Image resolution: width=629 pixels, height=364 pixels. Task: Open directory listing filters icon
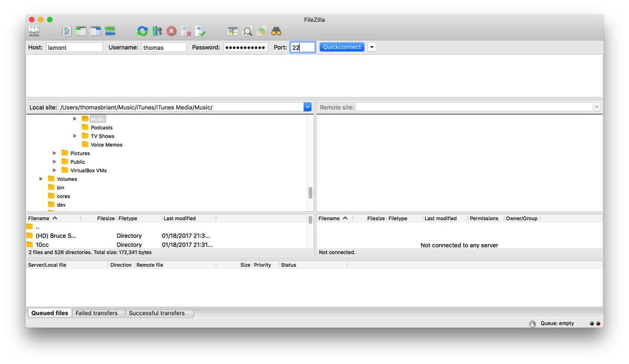click(232, 31)
